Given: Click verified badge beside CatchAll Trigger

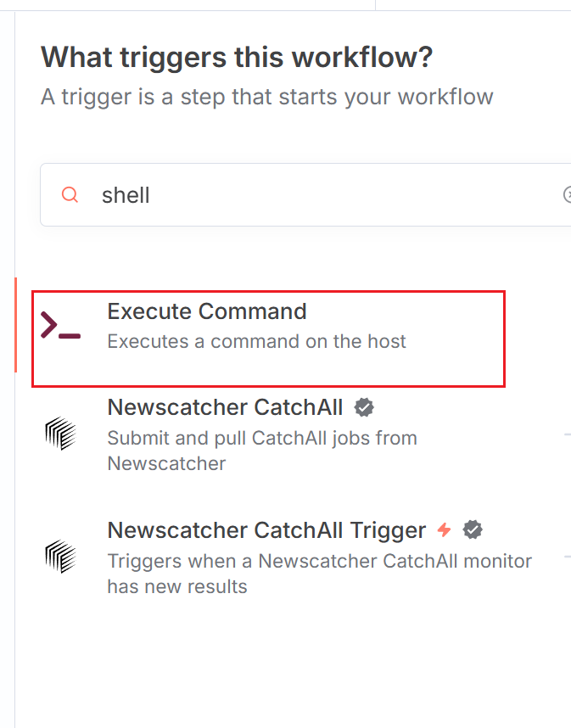Looking at the screenshot, I should coord(473,530).
